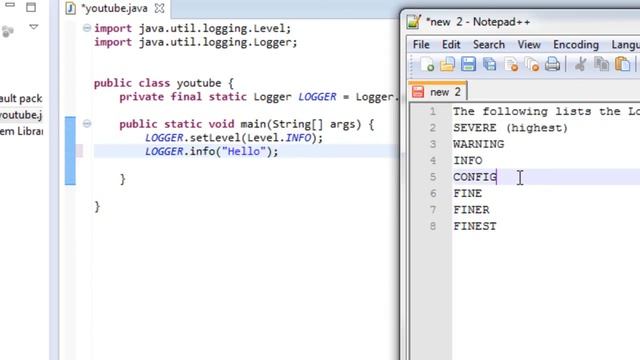Viewport: 640px width, 360px height.
Task: Maximize the Eclipse package explorer view
Action: 31,7
